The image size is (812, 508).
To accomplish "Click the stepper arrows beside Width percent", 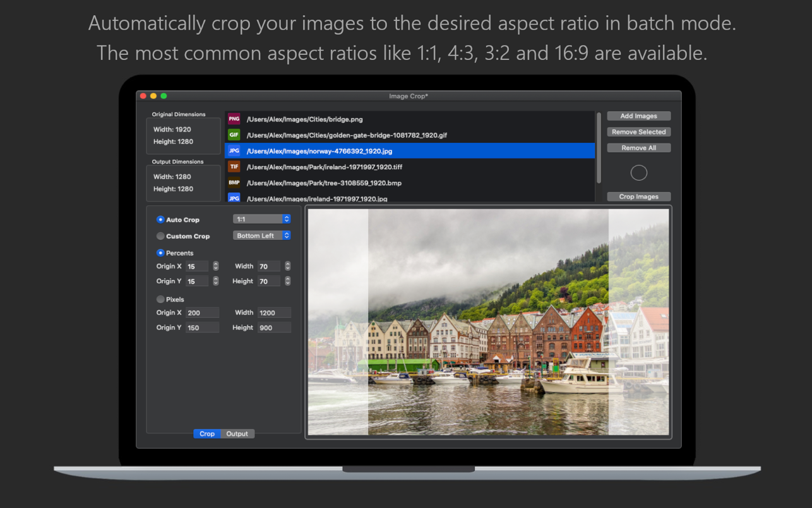I will 288,266.
